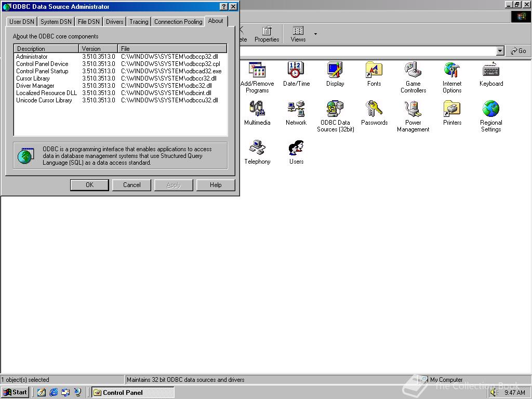The image size is (532, 399).
Task: Click the My Computer status bar zone
Action: tap(474, 380)
